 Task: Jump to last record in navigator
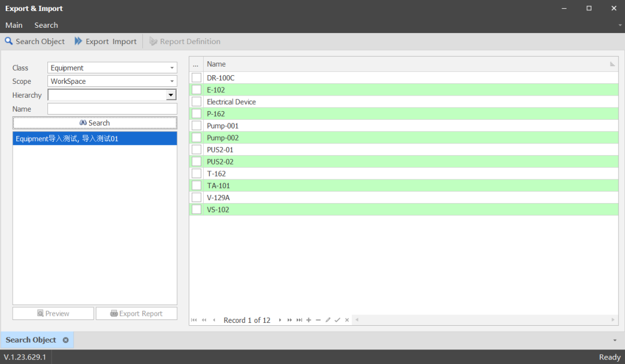(299, 320)
